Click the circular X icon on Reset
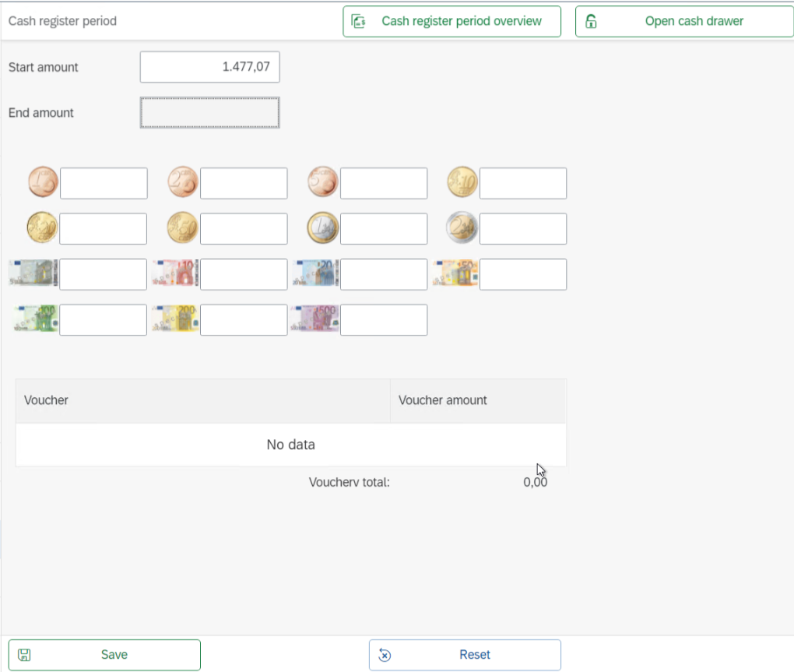794x672 pixels. coord(385,655)
